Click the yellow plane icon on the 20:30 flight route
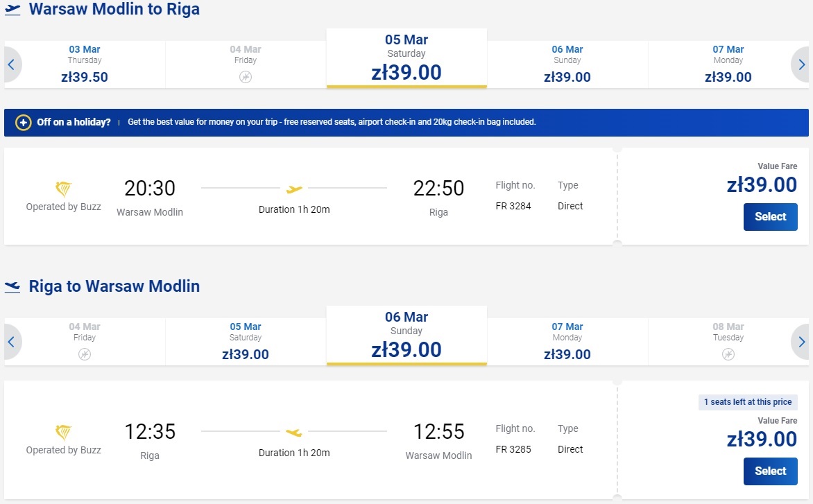The width and height of the screenshot is (813, 504). pos(294,189)
